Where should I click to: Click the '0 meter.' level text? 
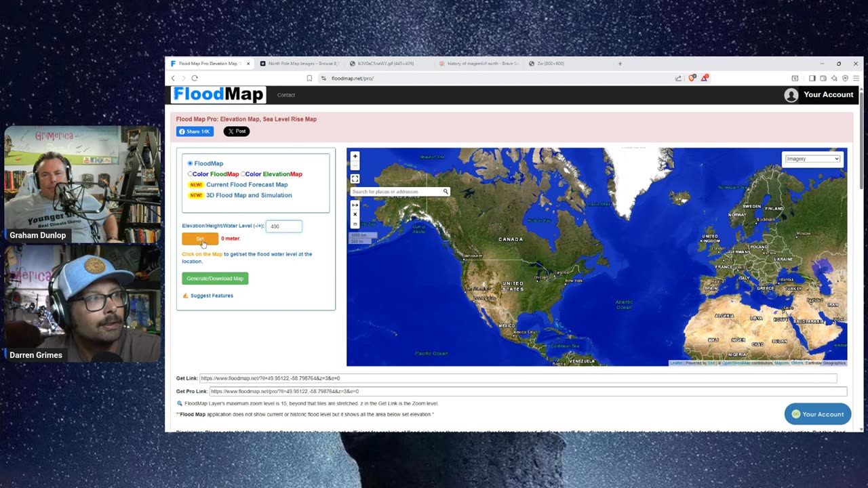tap(231, 239)
